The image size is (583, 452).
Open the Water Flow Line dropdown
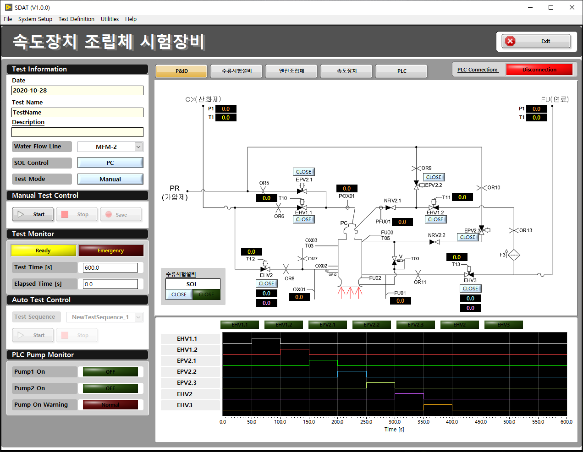(x=110, y=147)
